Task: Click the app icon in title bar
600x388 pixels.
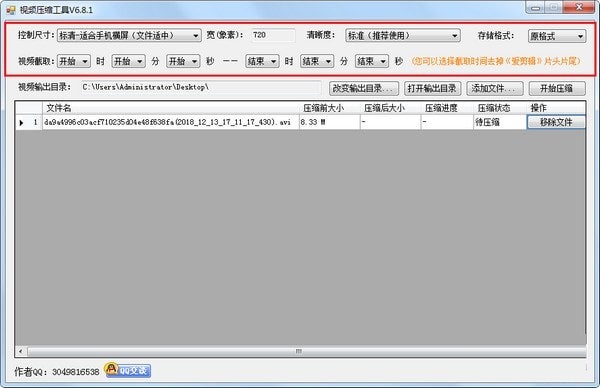Action: [x=11, y=10]
